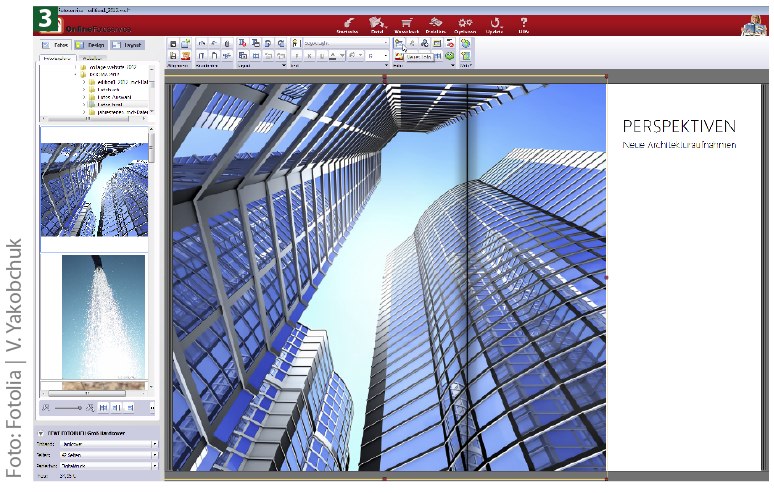Rotate the object right using the rotate-right icon
Viewport: 774px width, 493px height.
click(x=281, y=43)
